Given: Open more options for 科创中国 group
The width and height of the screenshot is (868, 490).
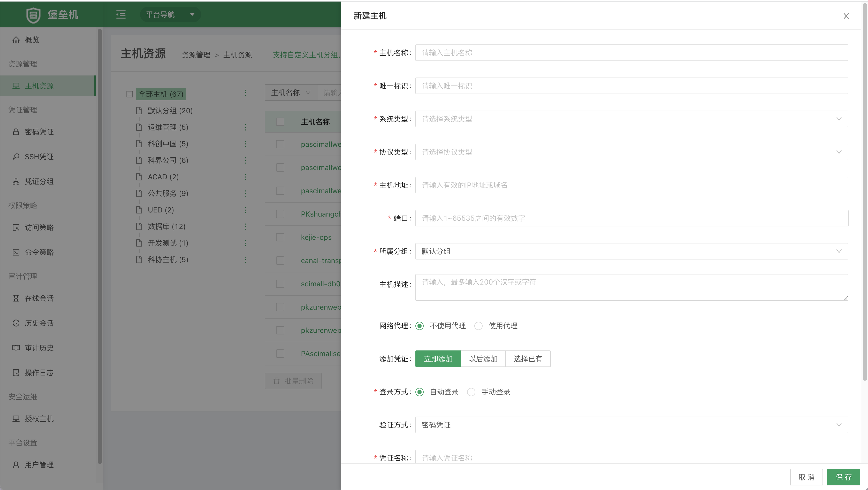Looking at the screenshot, I should 245,144.
